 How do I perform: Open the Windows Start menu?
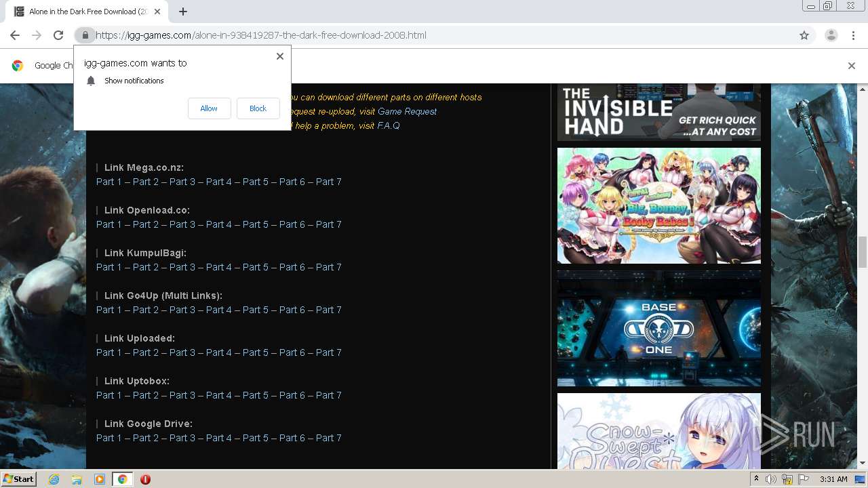(19, 479)
